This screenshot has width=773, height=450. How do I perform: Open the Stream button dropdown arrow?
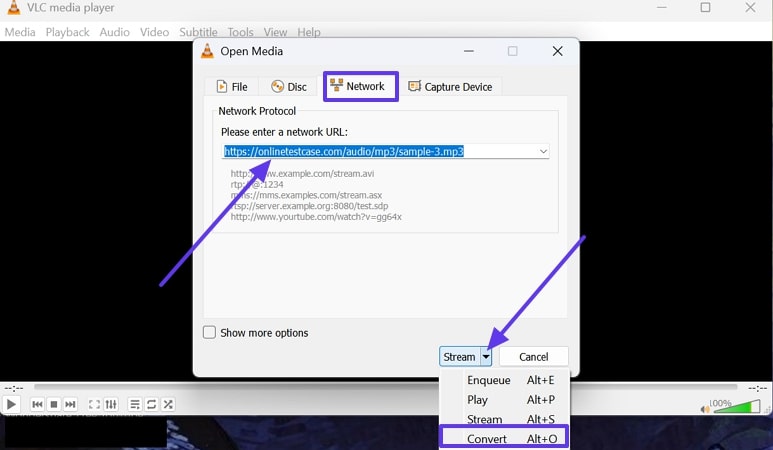click(x=486, y=357)
